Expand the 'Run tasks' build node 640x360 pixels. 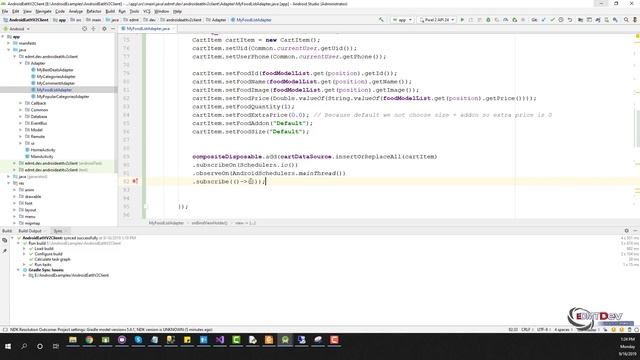click(24, 264)
